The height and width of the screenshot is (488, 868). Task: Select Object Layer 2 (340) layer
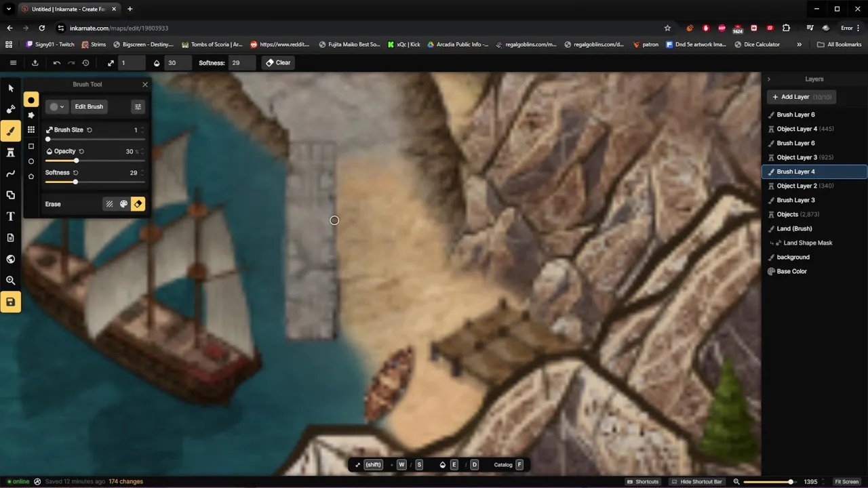tap(814, 186)
